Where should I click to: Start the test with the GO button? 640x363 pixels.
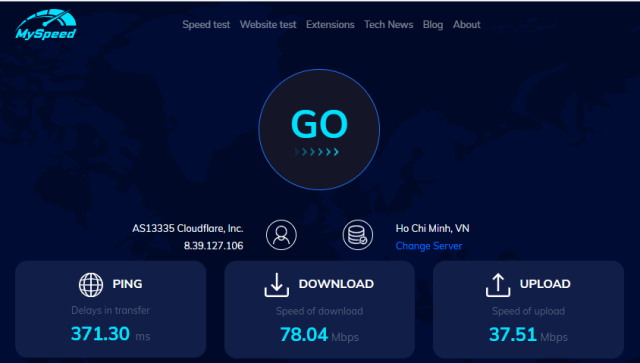pyautogui.click(x=319, y=129)
